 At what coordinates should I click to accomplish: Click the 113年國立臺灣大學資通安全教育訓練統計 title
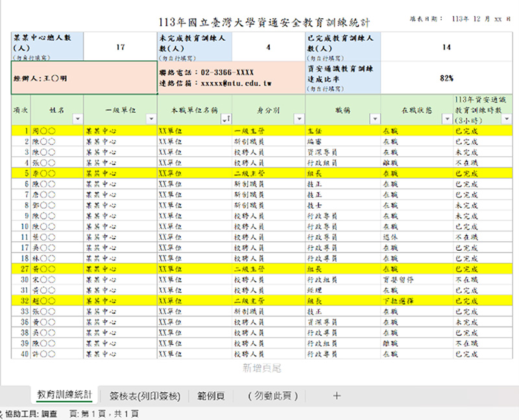pos(264,23)
